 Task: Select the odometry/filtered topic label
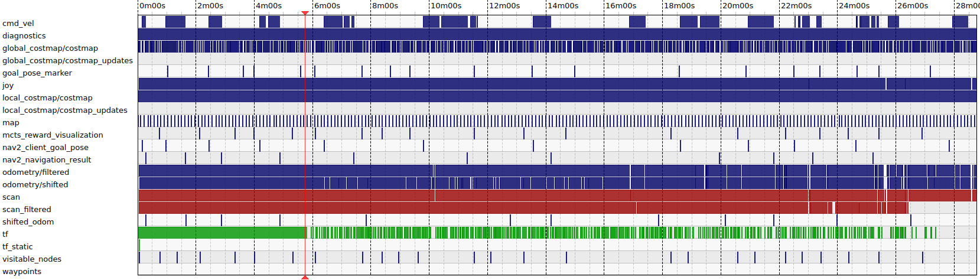click(35, 172)
